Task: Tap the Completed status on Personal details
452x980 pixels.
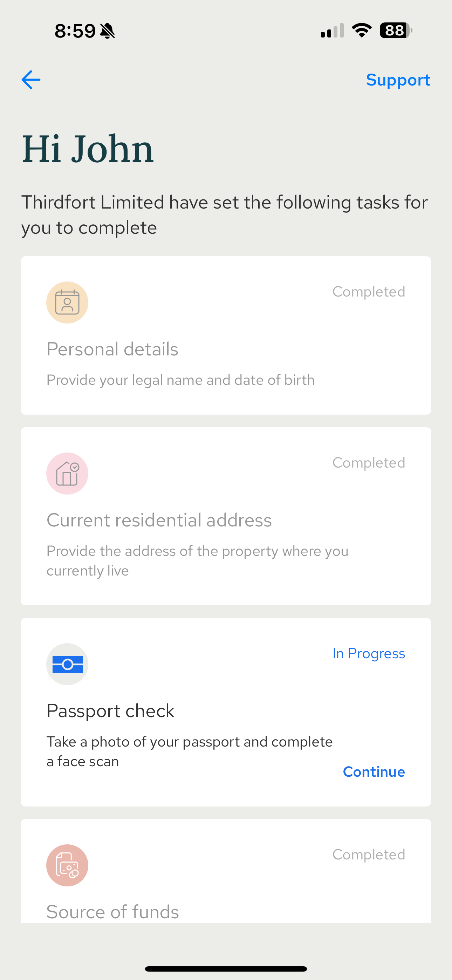Action: (369, 292)
